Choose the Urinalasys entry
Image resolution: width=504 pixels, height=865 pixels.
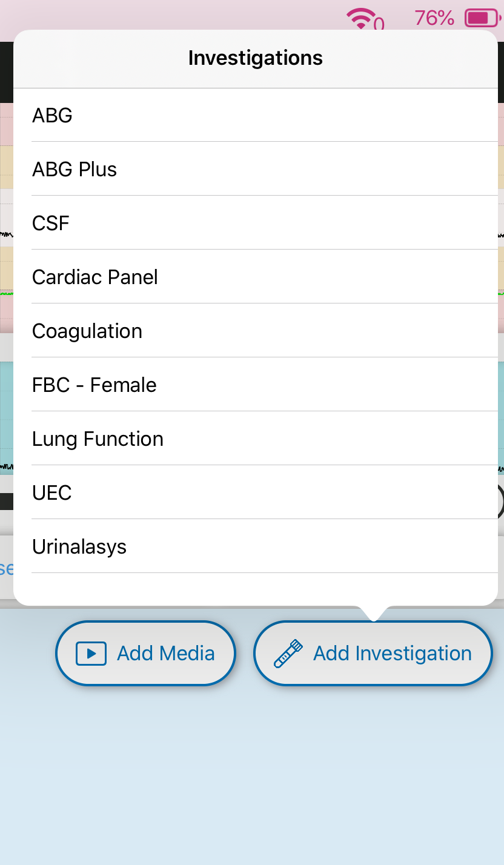pos(79,546)
